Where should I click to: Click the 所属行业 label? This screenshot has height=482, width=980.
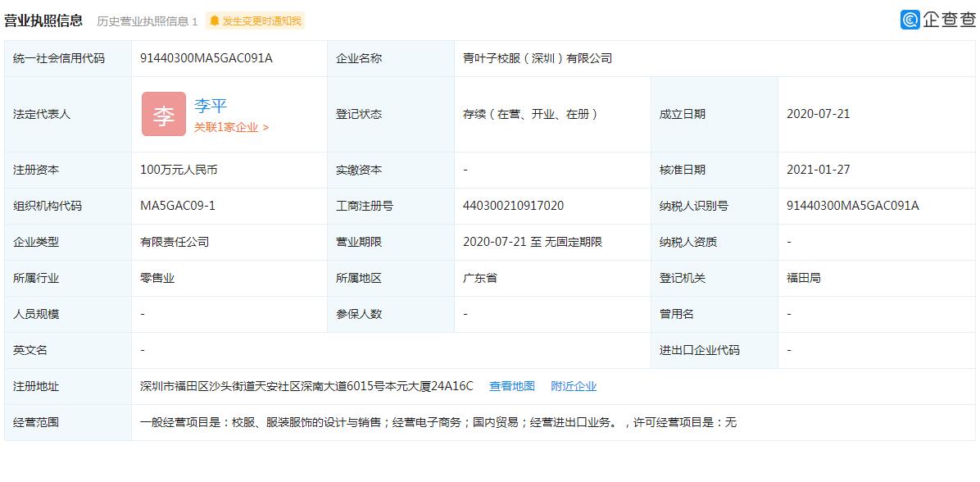(35, 278)
